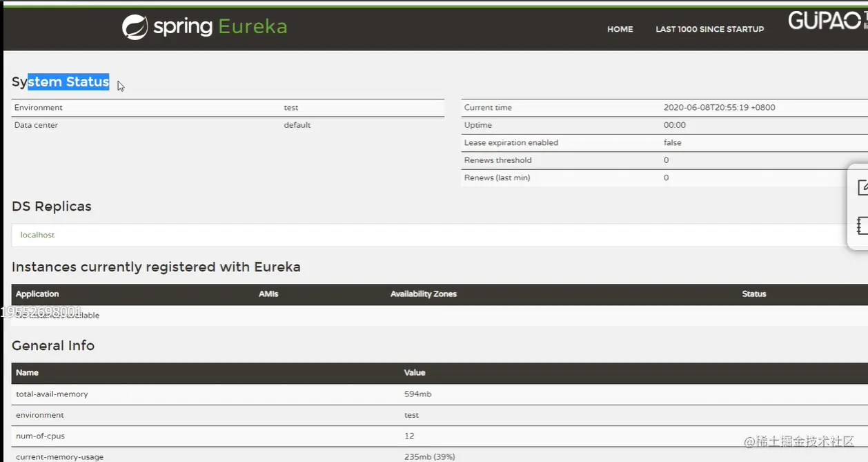Screen dimensions: 868x462
Task: Click the Status column header
Action: [x=754, y=294]
